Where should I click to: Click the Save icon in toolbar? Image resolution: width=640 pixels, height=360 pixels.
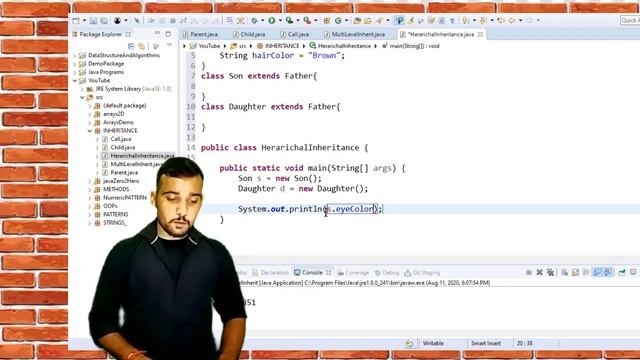pyautogui.click(x=93, y=20)
